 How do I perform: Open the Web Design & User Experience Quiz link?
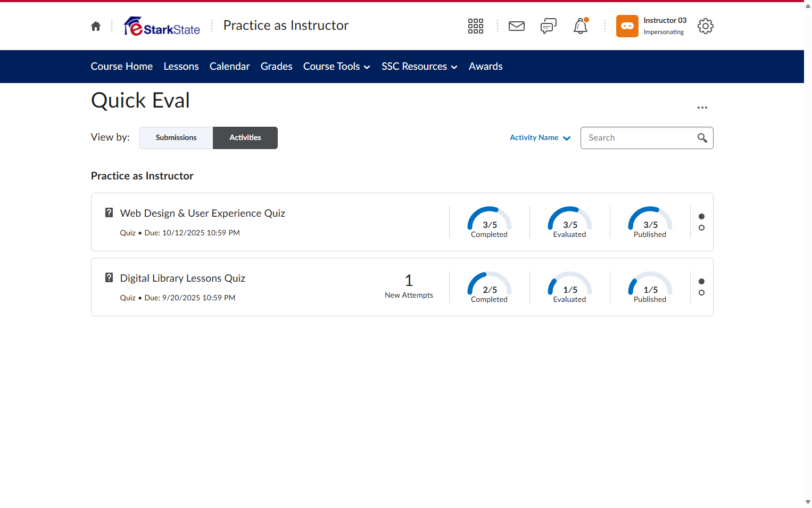(203, 214)
